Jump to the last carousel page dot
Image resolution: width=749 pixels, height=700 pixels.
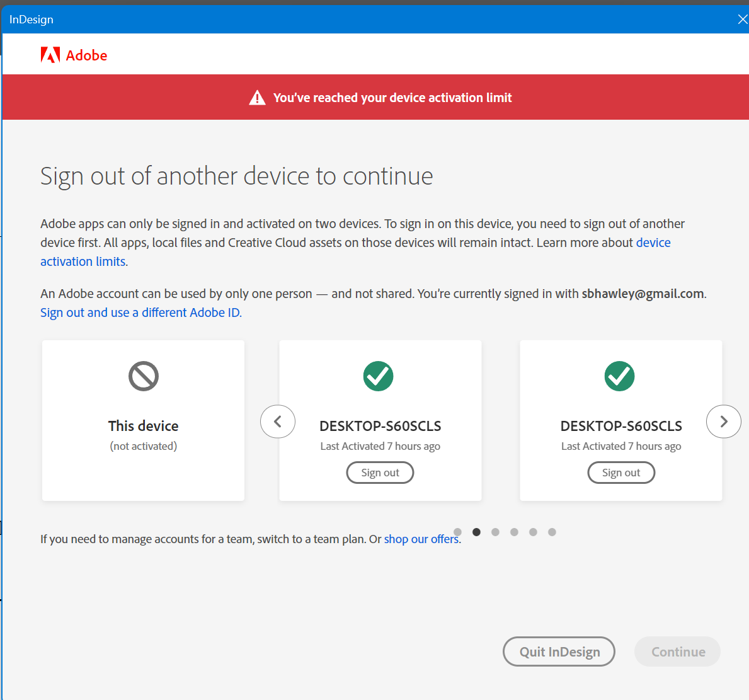click(x=552, y=532)
